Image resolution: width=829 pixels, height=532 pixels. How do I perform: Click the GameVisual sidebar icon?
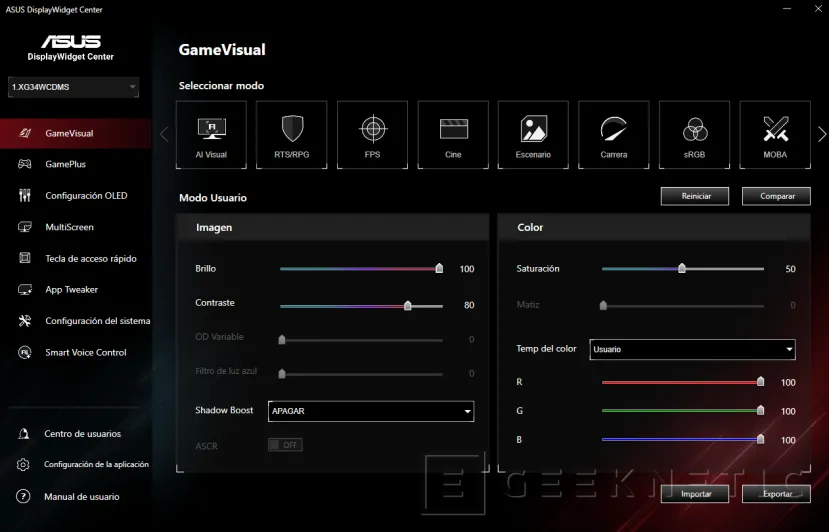pos(25,133)
